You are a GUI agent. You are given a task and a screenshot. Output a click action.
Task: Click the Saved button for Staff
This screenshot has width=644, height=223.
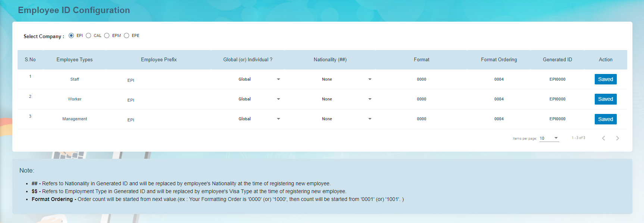tap(605, 79)
